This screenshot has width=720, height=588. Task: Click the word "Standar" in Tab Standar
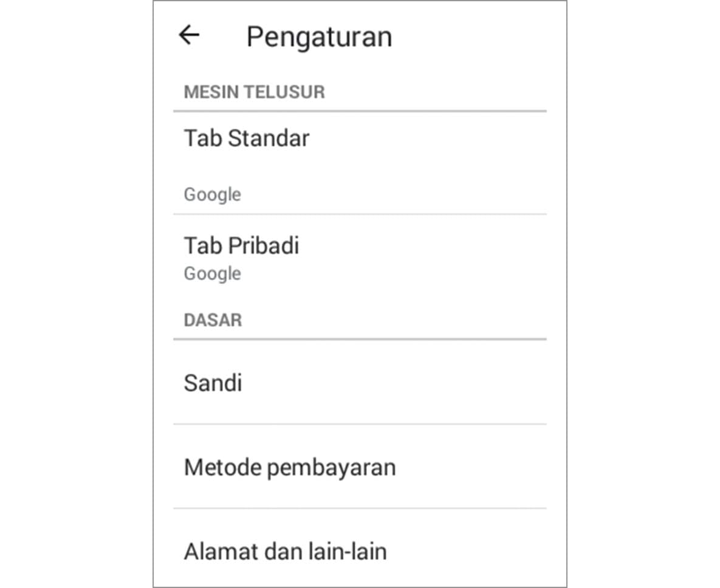tap(269, 138)
